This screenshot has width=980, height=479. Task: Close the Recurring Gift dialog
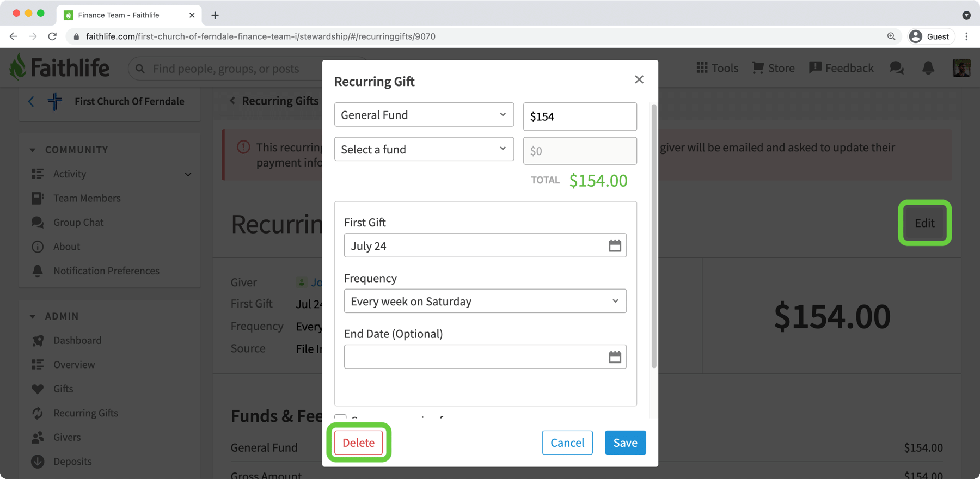639,80
